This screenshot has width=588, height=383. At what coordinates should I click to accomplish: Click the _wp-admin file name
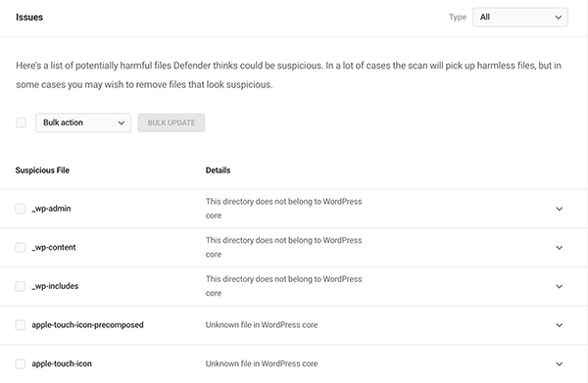[x=51, y=209]
